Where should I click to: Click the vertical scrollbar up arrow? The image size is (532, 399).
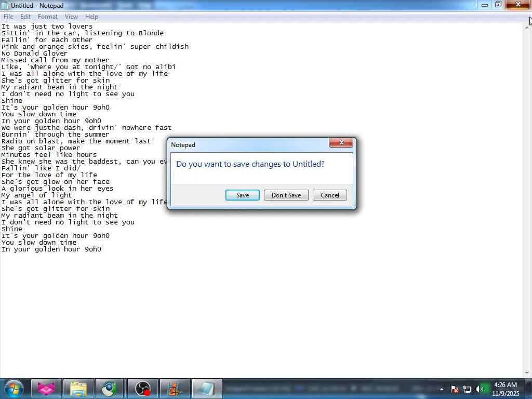pos(527,28)
